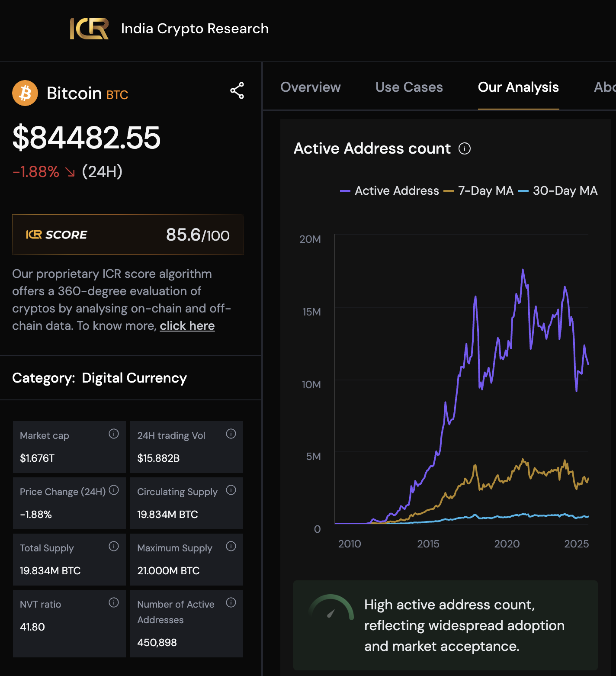Hide the 30-Day MA legend series
The width and height of the screenshot is (616, 676).
click(x=558, y=191)
